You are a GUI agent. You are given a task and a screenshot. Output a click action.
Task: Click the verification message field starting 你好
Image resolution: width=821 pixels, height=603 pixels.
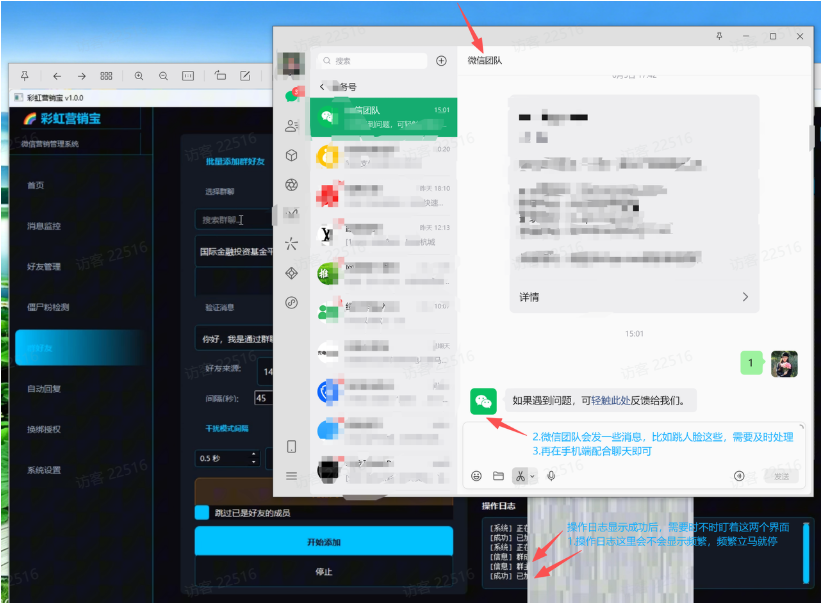(234, 339)
